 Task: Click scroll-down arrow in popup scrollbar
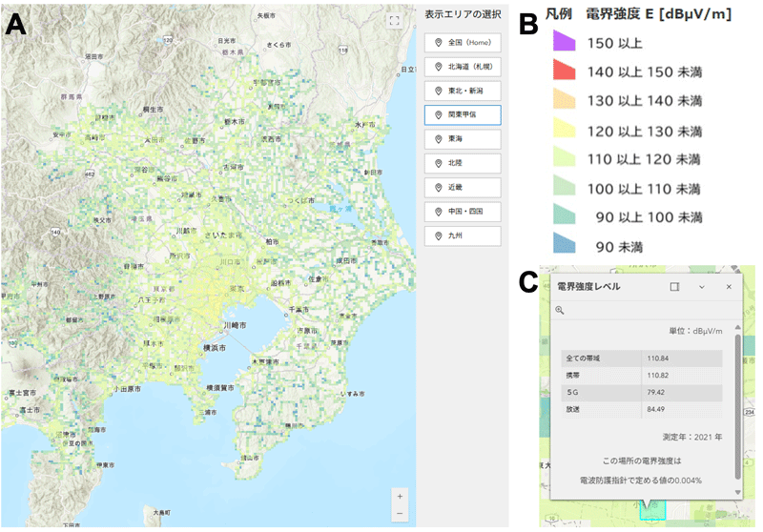(736, 490)
